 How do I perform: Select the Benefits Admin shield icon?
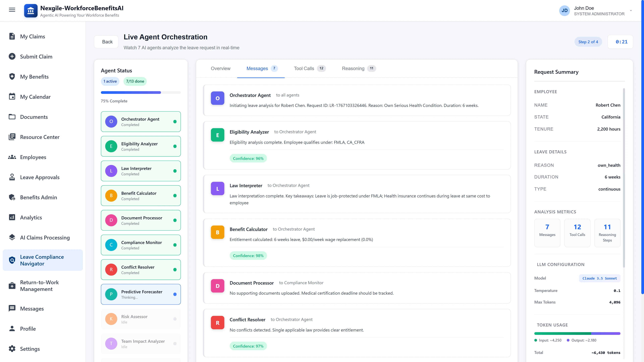[12, 197]
